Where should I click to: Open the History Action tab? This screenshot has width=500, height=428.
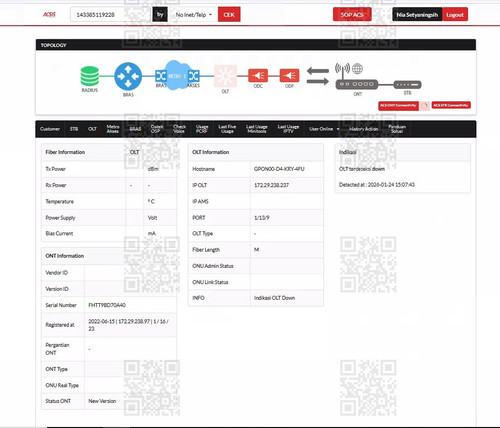point(364,129)
